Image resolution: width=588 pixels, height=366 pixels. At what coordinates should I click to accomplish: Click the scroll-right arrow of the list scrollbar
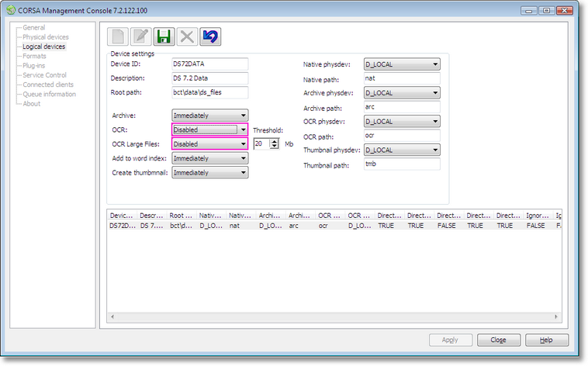point(555,317)
